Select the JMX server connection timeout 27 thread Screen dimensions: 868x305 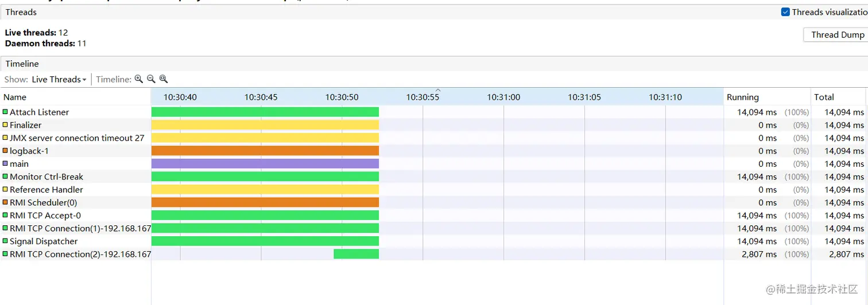point(77,138)
